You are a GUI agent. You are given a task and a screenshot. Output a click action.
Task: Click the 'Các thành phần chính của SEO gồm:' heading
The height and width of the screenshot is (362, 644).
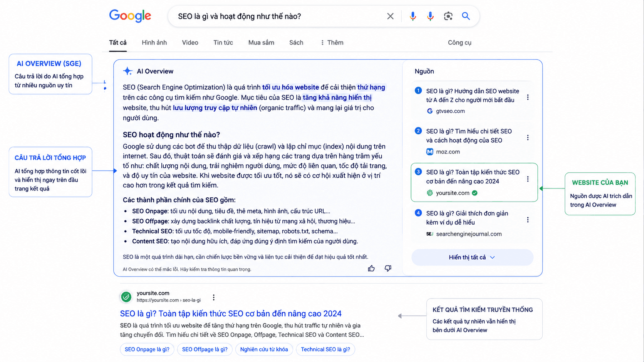pyautogui.click(x=179, y=200)
